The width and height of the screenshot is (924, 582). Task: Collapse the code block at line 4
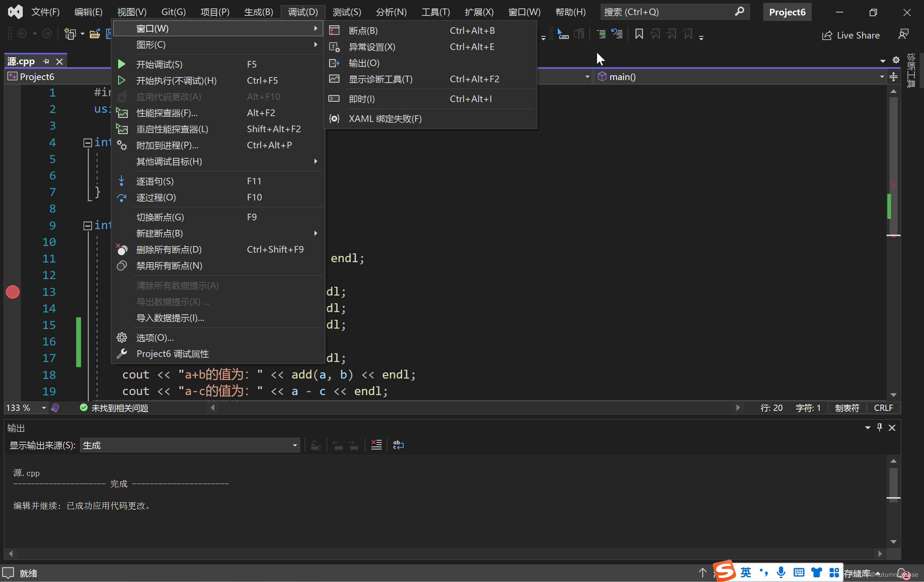[x=87, y=142]
